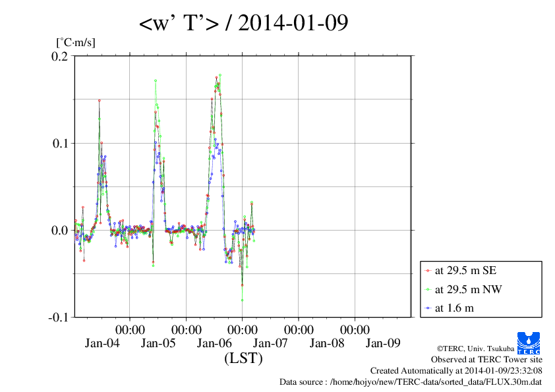
Task: Click the TERC logo icon
Action: pyautogui.click(x=529, y=343)
